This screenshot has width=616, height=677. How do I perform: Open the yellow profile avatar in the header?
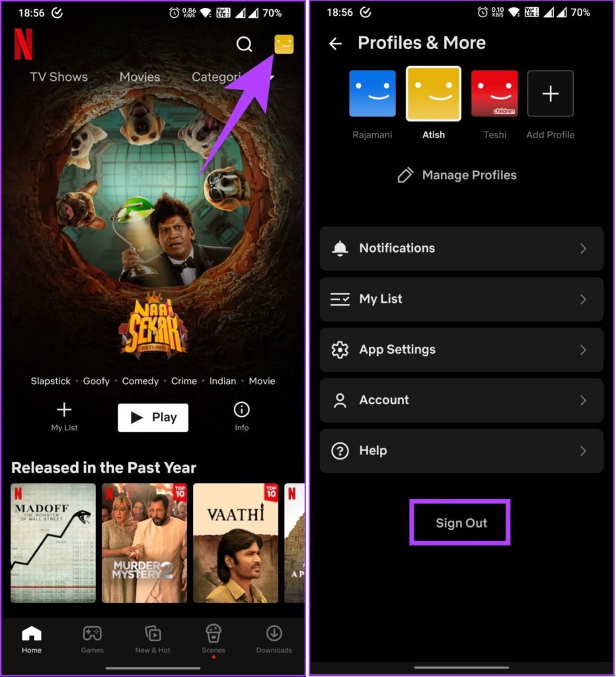coord(284,44)
